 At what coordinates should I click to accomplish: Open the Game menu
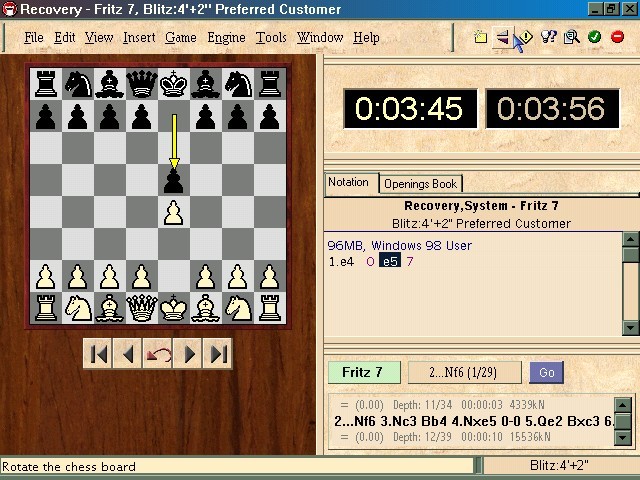[x=181, y=38]
